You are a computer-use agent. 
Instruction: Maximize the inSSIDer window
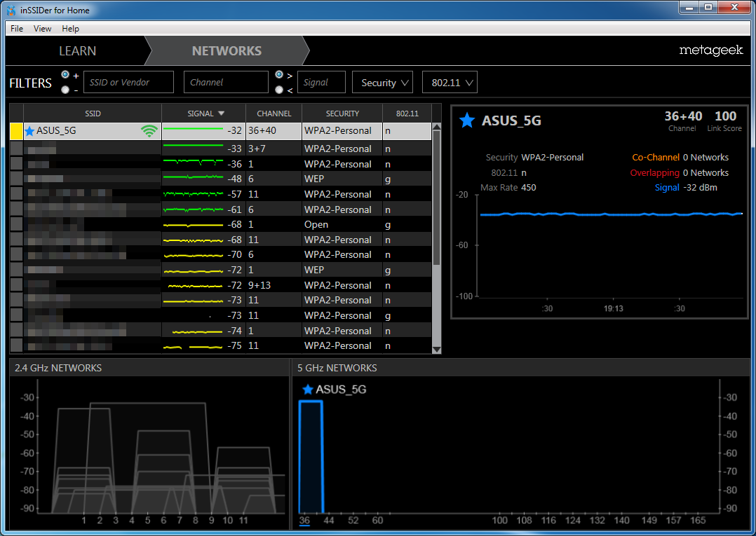point(708,8)
